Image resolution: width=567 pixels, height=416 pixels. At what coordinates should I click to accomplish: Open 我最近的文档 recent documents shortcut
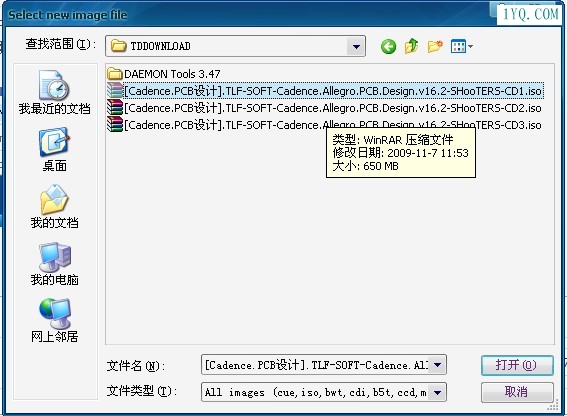coord(54,92)
